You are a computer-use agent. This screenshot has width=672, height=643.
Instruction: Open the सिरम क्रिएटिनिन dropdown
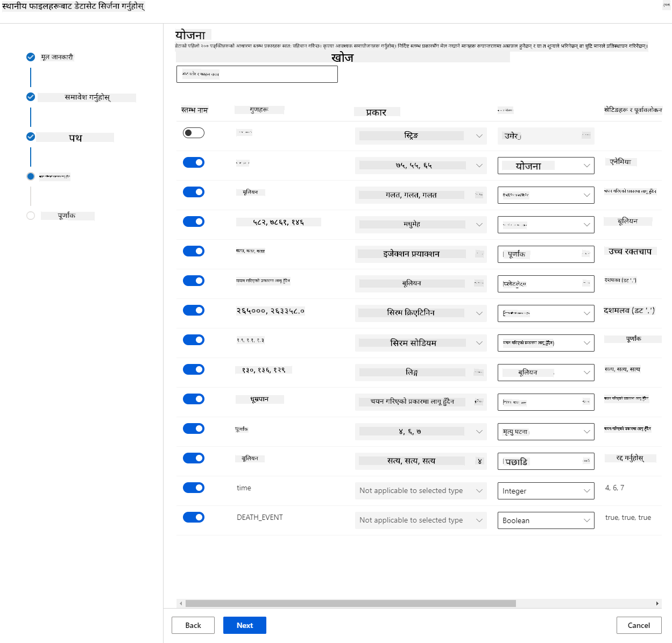click(421, 313)
